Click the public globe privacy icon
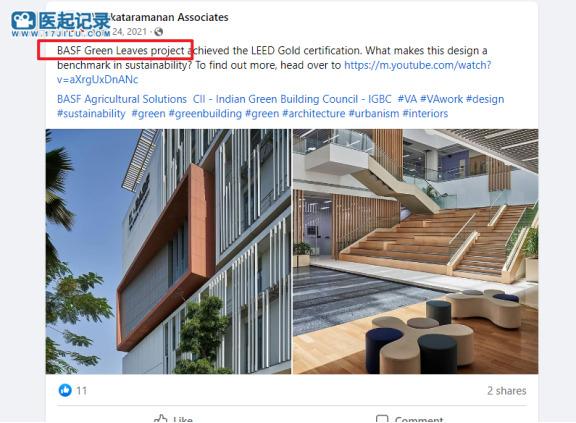576x423 pixels. 159,32
